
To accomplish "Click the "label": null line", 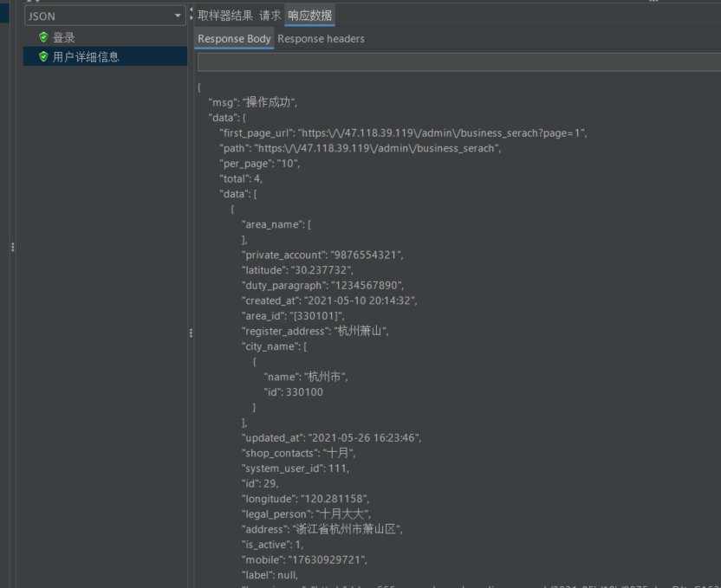I will pyautogui.click(x=270, y=575).
